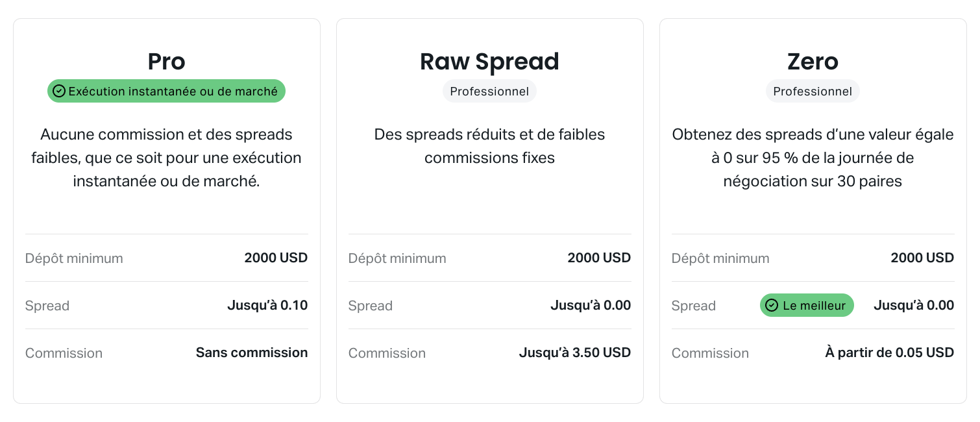Viewport: 980px width, 422px height.
Task: Click the Raw Spread description about commissions fixes
Action: pos(489,146)
